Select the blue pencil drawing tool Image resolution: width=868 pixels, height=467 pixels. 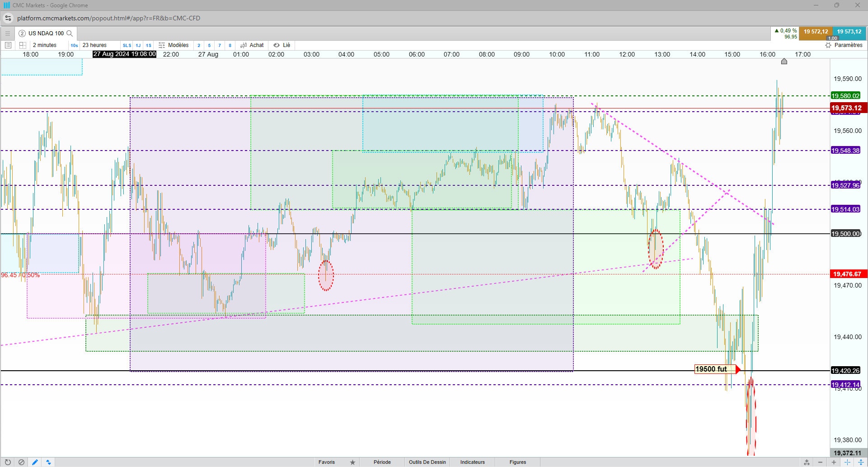tap(35, 462)
